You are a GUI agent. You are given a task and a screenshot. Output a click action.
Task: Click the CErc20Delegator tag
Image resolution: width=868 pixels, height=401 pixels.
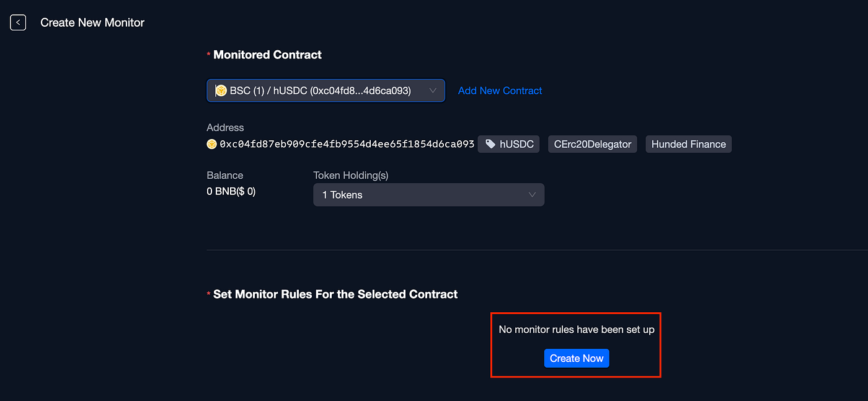593,144
